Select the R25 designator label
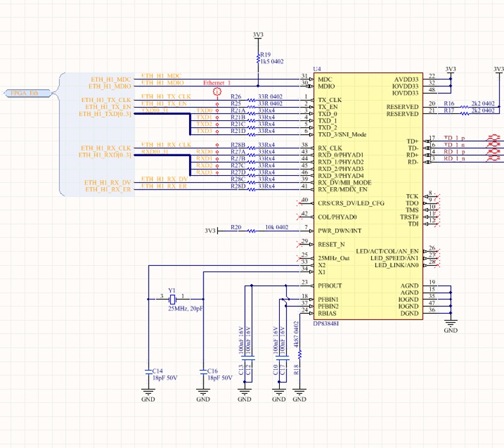 [236, 103]
